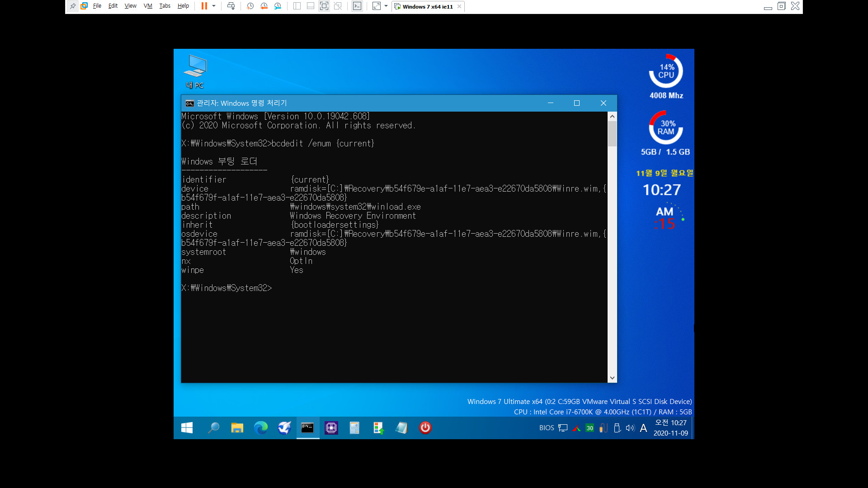Open the volume speaker tray icon
The height and width of the screenshot is (488, 868).
pos(630,428)
